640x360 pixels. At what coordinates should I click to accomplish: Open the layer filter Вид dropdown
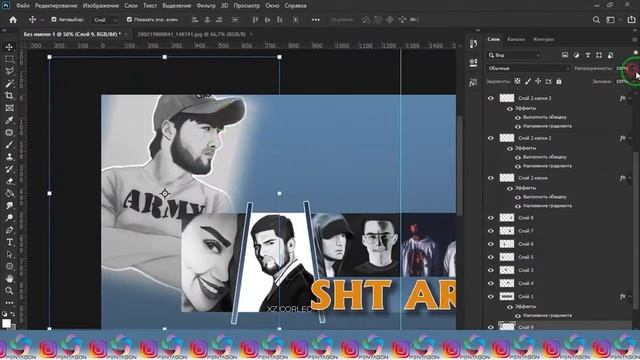[x=514, y=55]
